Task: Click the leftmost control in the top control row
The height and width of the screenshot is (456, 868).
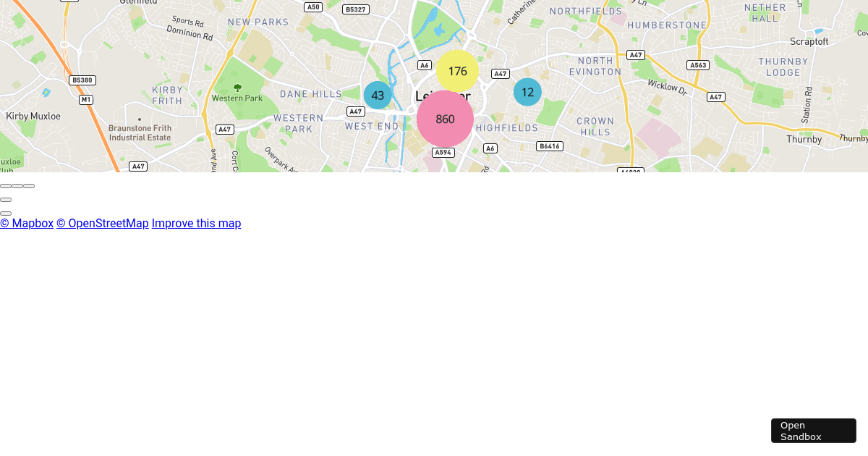Action: tap(6, 185)
